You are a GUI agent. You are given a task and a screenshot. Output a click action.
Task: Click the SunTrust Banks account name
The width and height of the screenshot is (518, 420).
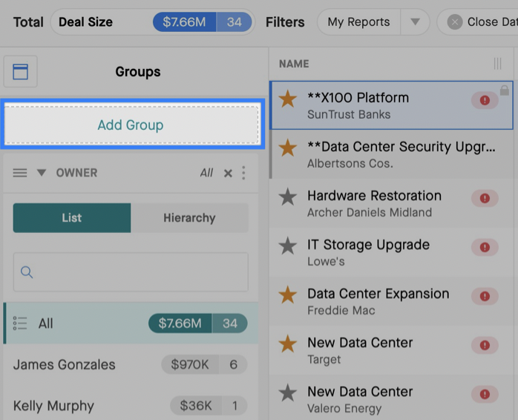point(349,114)
